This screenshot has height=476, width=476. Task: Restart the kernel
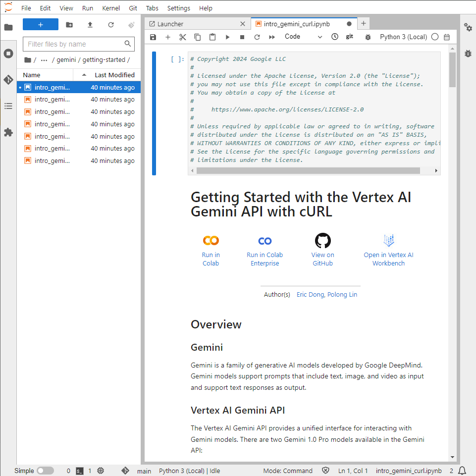[x=257, y=37]
